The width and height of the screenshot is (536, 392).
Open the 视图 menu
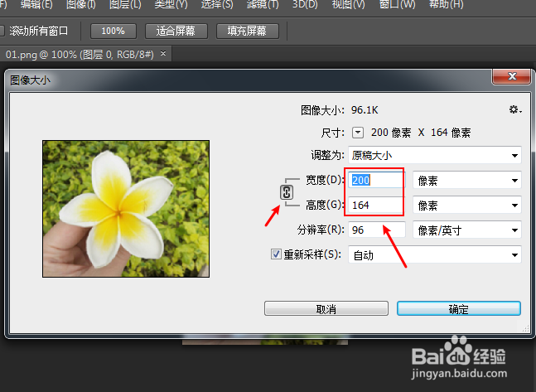(x=348, y=4)
